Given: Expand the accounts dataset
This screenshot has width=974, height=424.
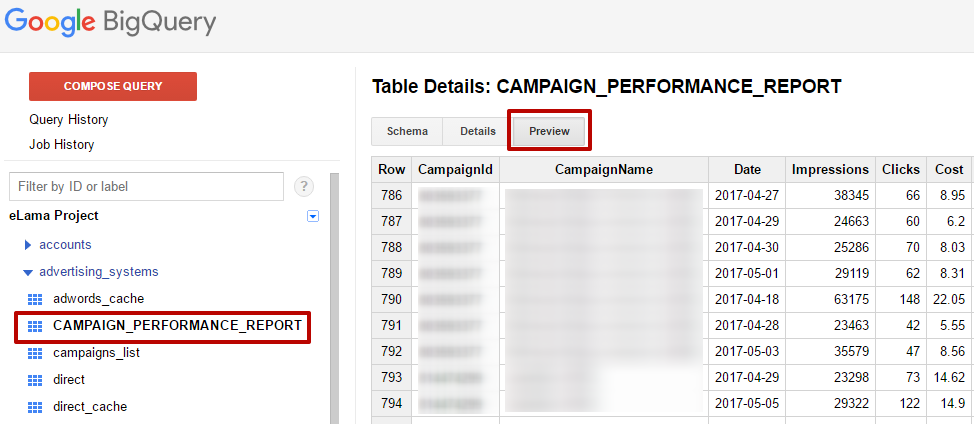Looking at the screenshot, I should point(28,244).
